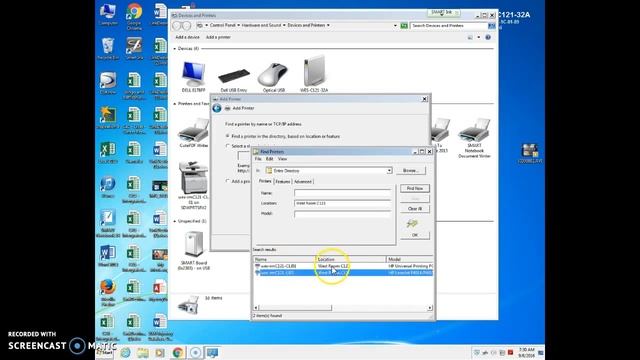Image resolution: width=640 pixels, height=360 pixels.
Task: Open File menu in Find Printers
Action: coord(258,159)
